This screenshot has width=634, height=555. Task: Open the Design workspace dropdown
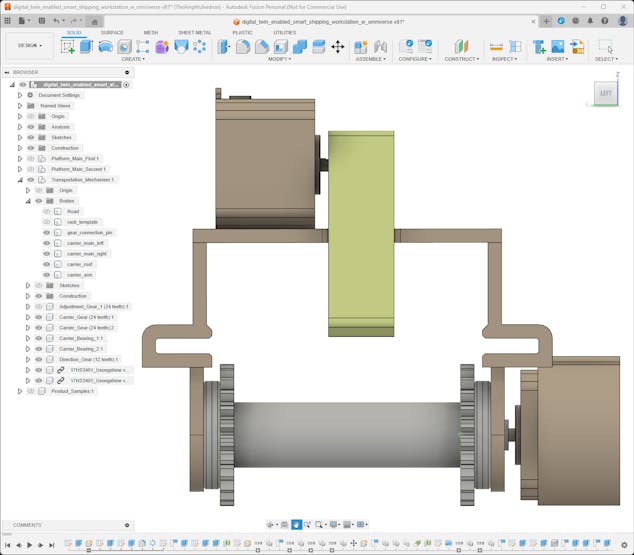[x=29, y=45]
